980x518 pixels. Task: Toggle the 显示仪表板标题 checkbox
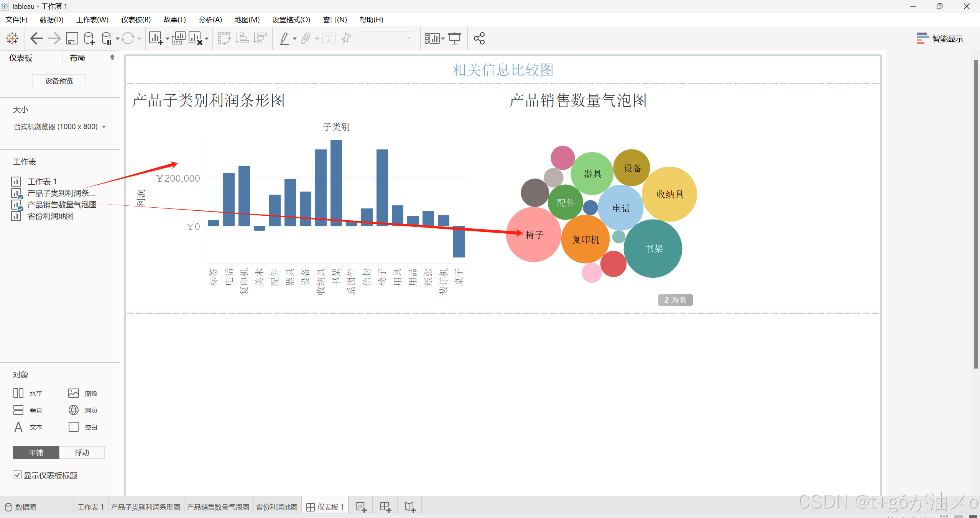pyautogui.click(x=17, y=475)
